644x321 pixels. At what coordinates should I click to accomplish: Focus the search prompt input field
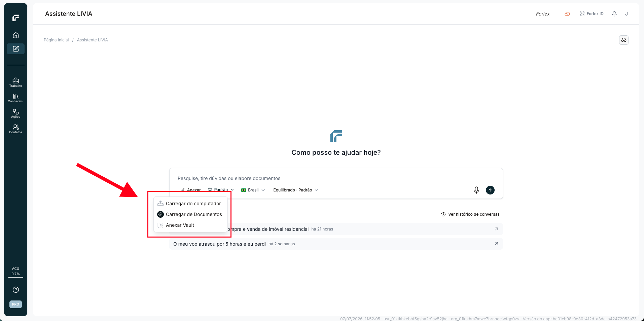click(x=336, y=178)
